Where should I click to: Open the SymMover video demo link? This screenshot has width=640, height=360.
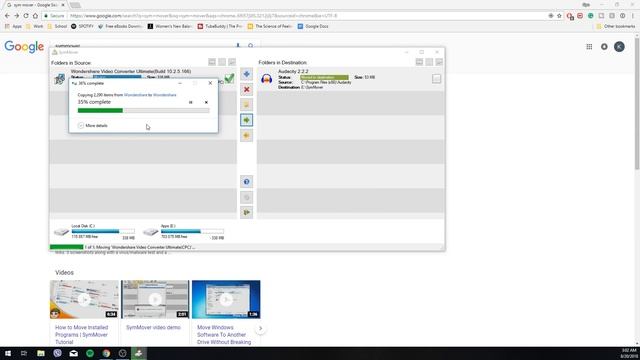tap(153, 327)
